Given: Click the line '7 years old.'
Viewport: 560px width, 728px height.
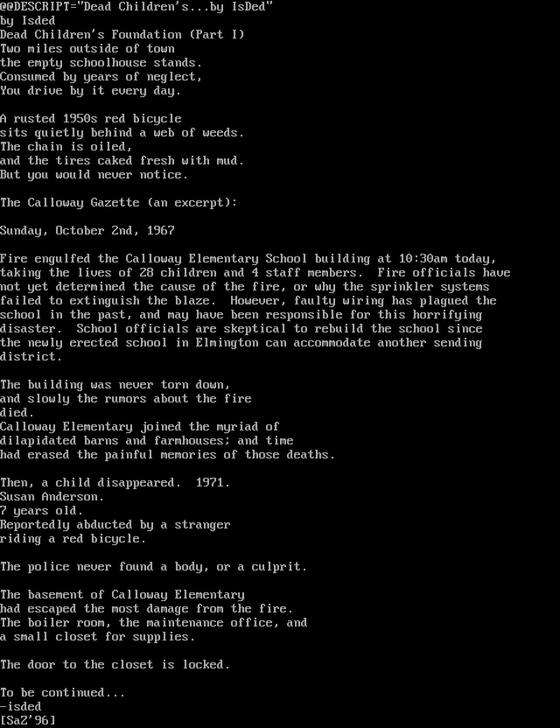Looking at the screenshot, I should click(42, 511).
